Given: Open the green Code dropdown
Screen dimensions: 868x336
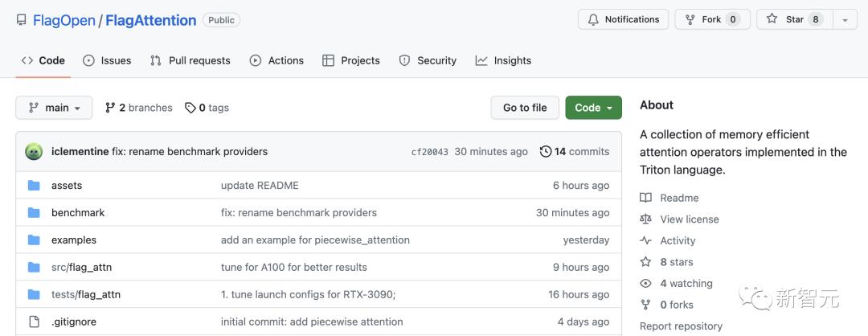Looking at the screenshot, I should (x=593, y=108).
